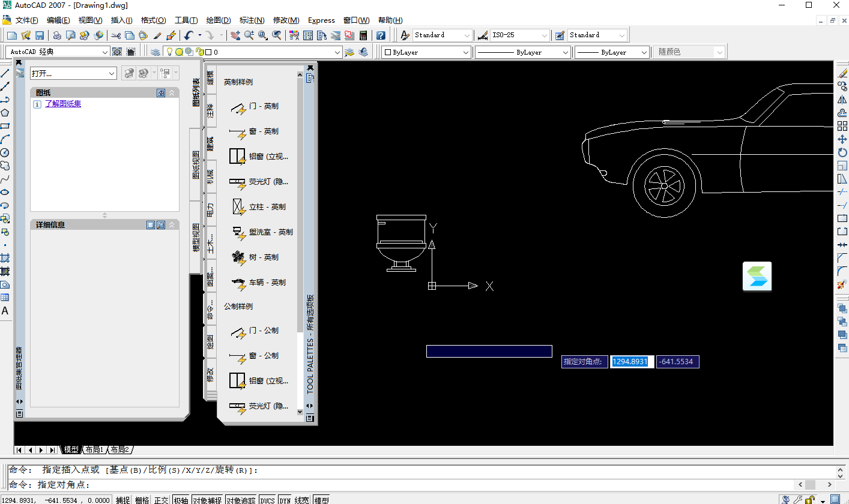Click the X coordinate input field 1294.8931
This screenshot has width=849, height=504.
[x=632, y=362]
